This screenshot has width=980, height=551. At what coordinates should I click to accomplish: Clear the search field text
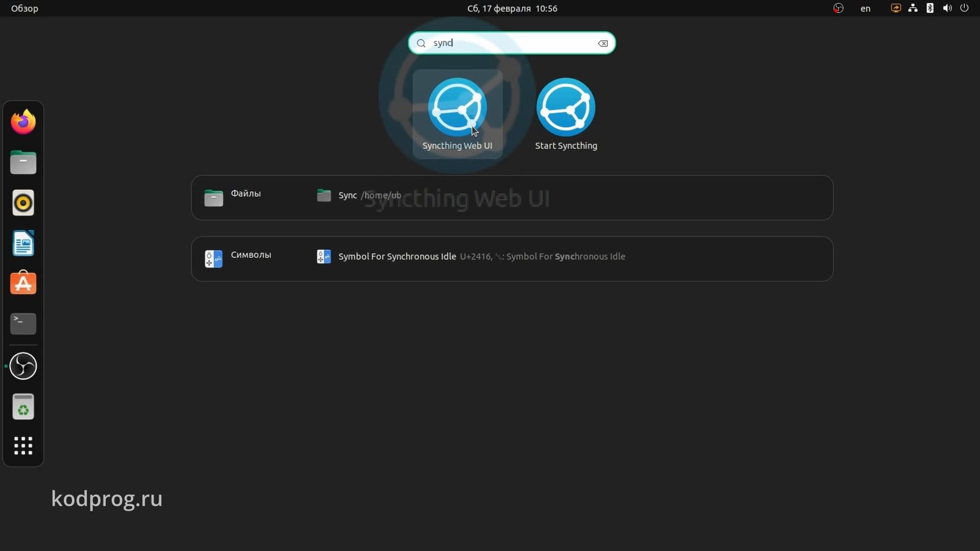click(x=603, y=43)
